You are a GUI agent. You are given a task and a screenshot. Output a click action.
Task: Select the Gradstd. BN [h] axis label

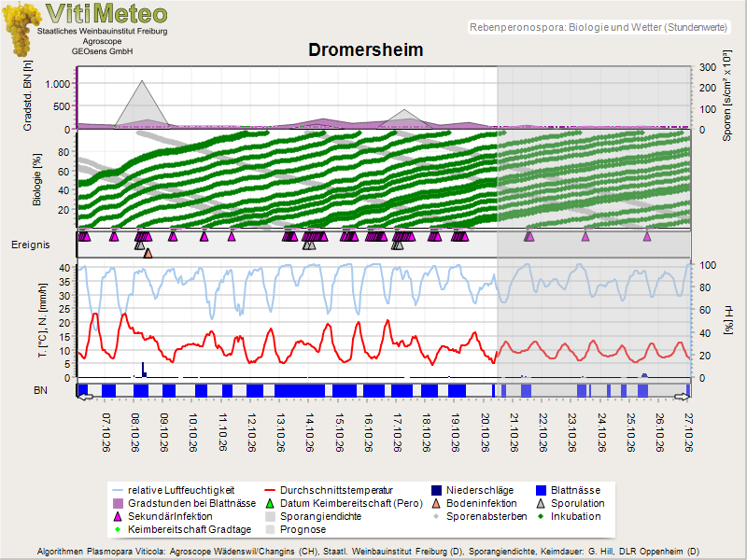pos(28,95)
